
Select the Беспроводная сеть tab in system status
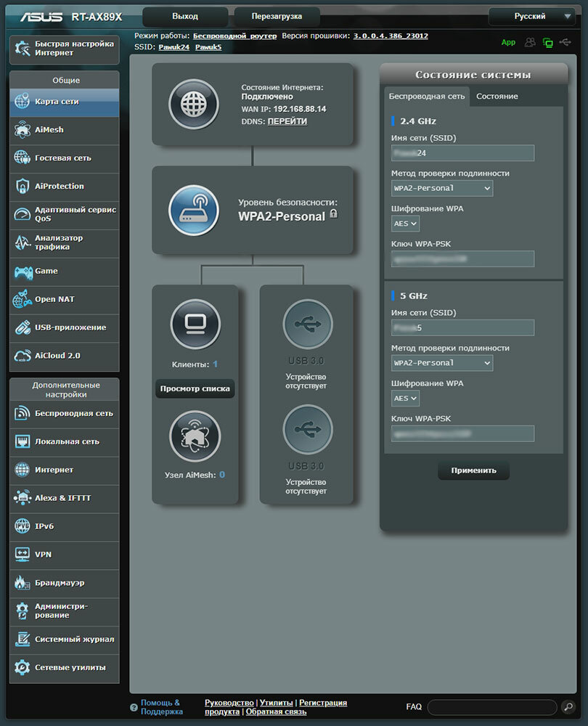(426, 97)
